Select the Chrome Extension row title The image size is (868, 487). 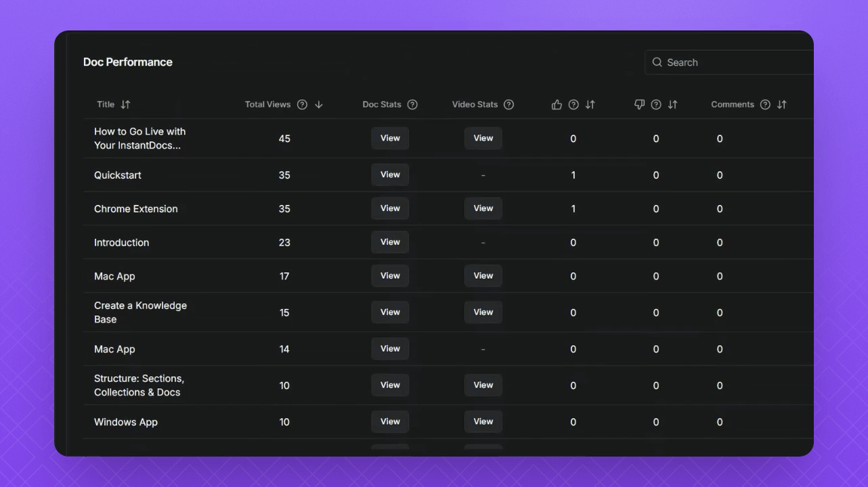pos(136,209)
